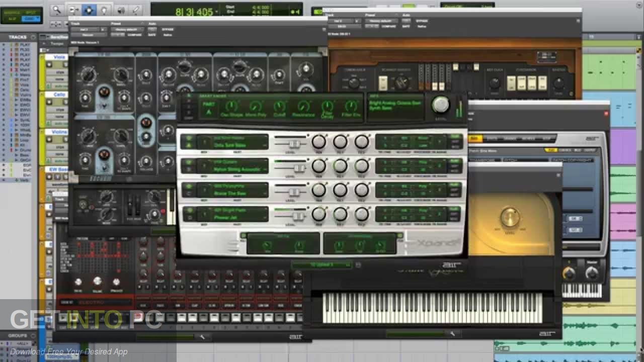The height and width of the screenshot is (362, 644).
Task: Open the preset selector in Vacuum plugin header
Action: (x=126, y=30)
